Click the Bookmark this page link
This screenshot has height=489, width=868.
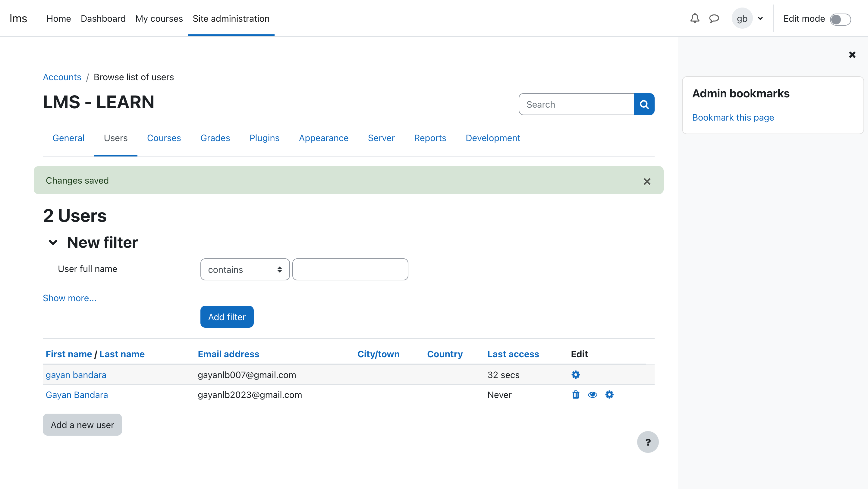[x=733, y=117]
